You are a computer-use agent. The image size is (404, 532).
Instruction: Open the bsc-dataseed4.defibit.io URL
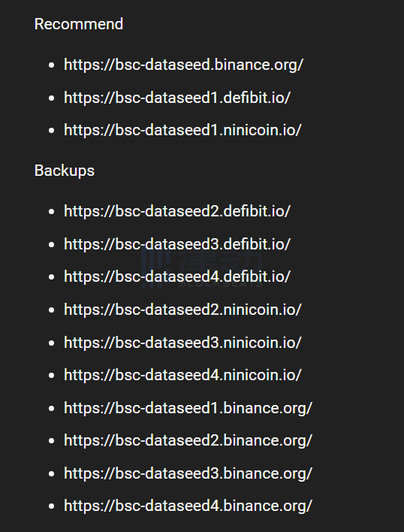177,277
